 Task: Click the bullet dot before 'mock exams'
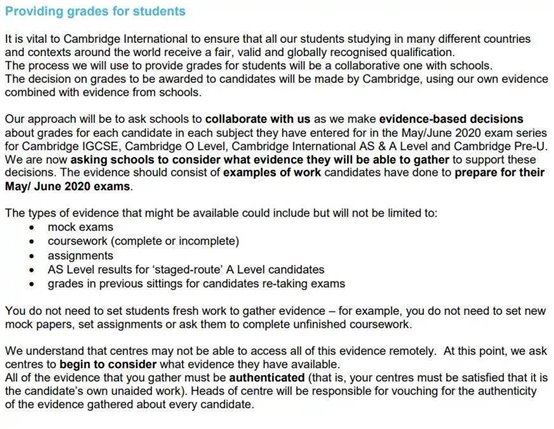tap(32, 228)
